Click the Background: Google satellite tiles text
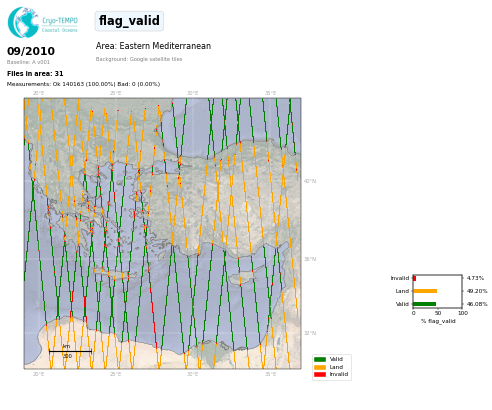Image resolution: width=492 pixels, height=410 pixels. click(139, 59)
